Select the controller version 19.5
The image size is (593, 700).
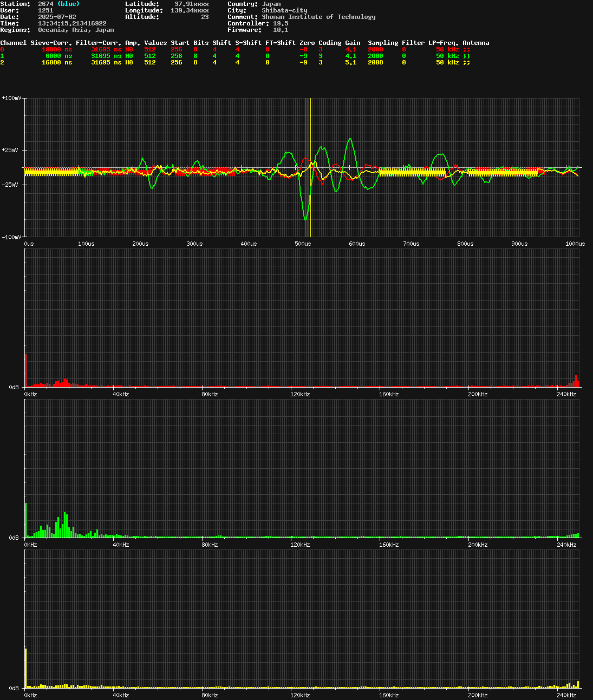point(281,23)
